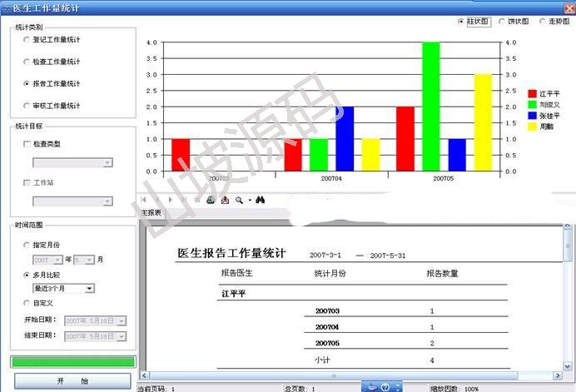
Task: Open the 开始日期 date picker
Action: (x=122, y=321)
